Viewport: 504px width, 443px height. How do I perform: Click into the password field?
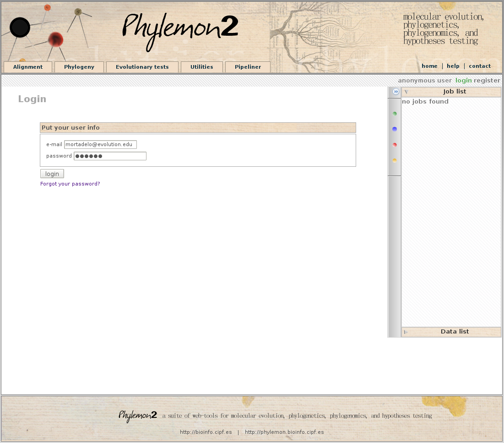[110, 156]
